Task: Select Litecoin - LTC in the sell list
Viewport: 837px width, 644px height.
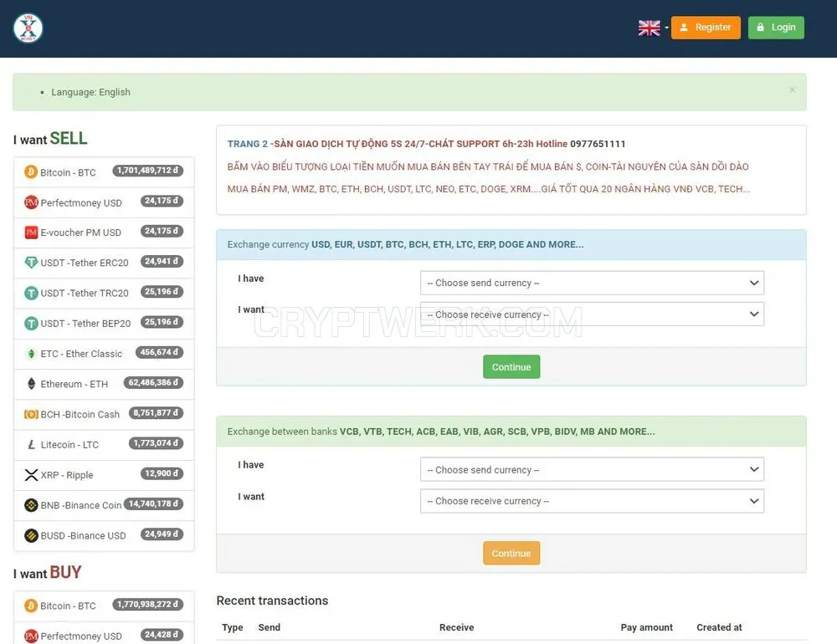Action: 69,444
